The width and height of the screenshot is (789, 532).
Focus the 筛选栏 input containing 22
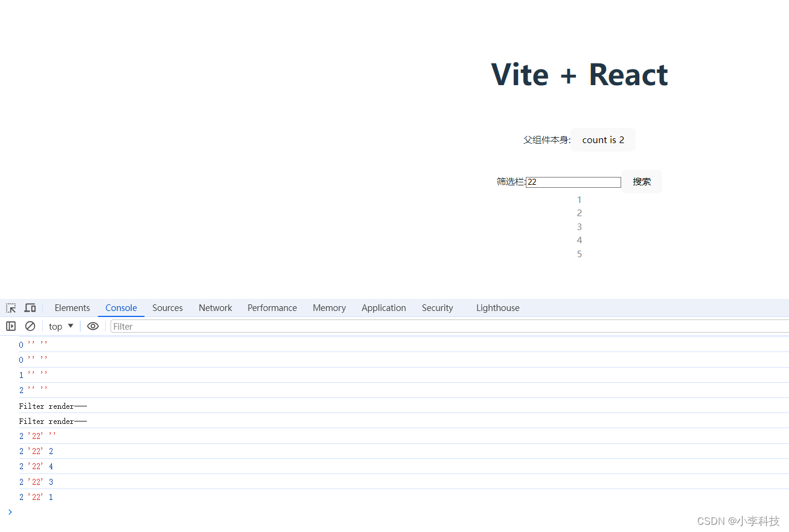coord(573,182)
